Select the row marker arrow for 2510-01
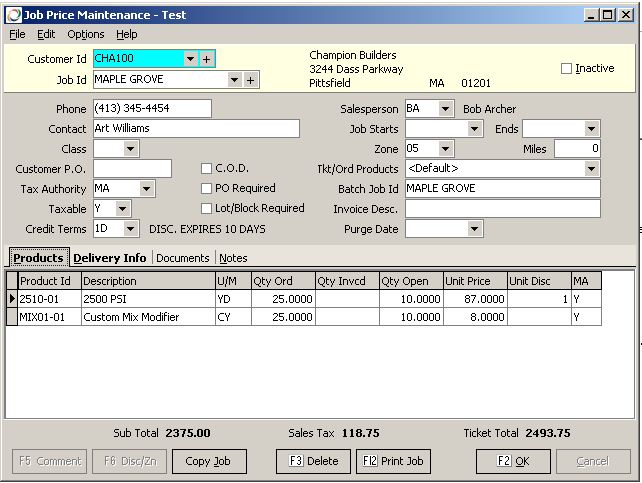642x483 pixels. pyautogui.click(x=12, y=299)
